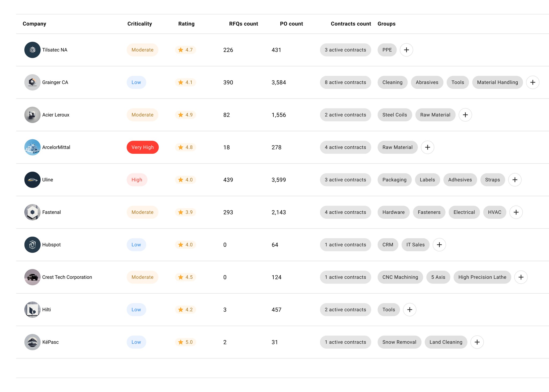
Task: Select the HVAC group tag
Action: [495, 212]
